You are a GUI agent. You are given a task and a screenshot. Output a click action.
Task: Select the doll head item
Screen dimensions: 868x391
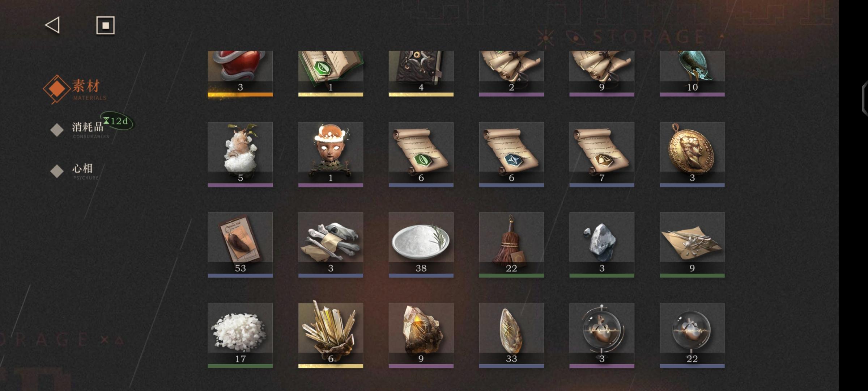pyautogui.click(x=331, y=154)
